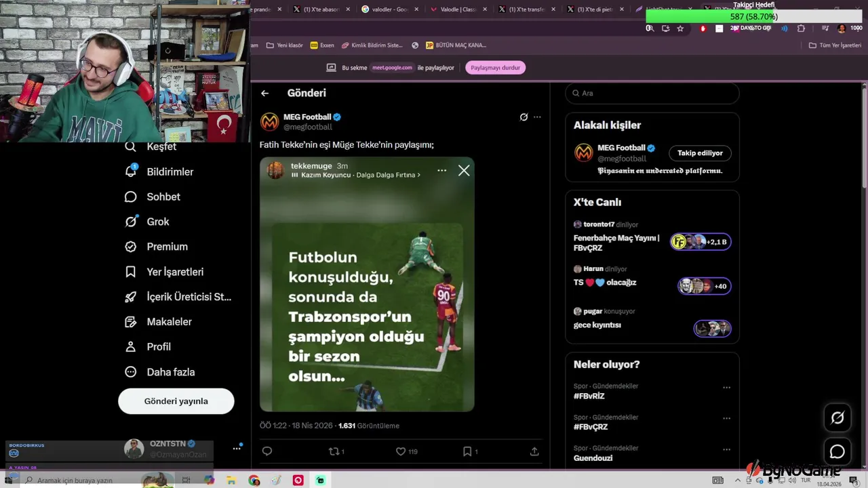Image resolution: width=868 pixels, height=488 pixels.
Task: Open #FBvÇRZ trend options dots
Action: pyautogui.click(x=726, y=419)
